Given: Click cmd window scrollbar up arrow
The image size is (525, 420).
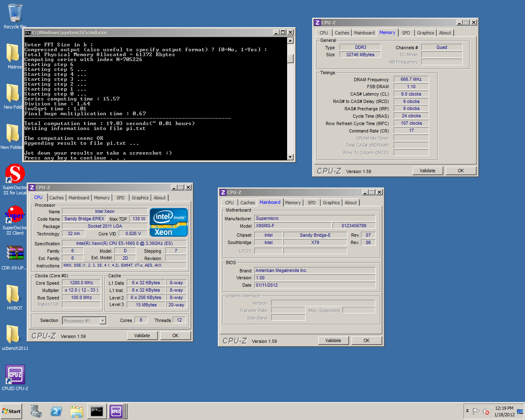Looking at the screenshot, I should pyautogui.click(x=290, y=41).
